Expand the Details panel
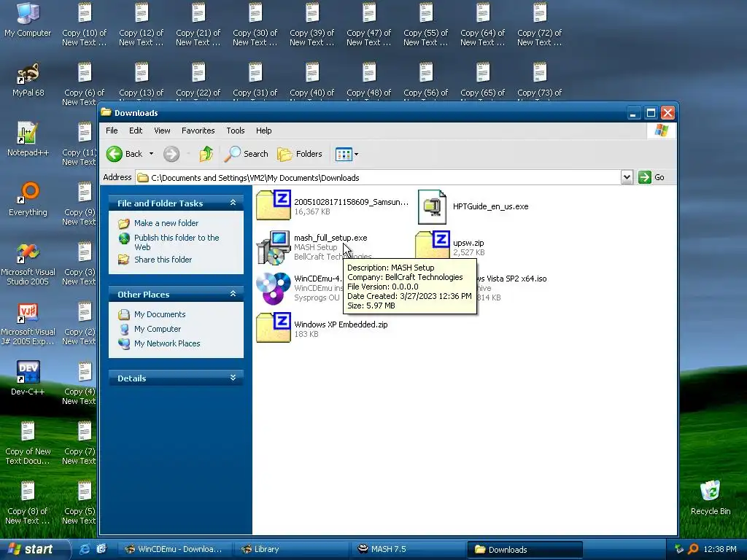This screenshot has width=747, height=560. [233, 378]
